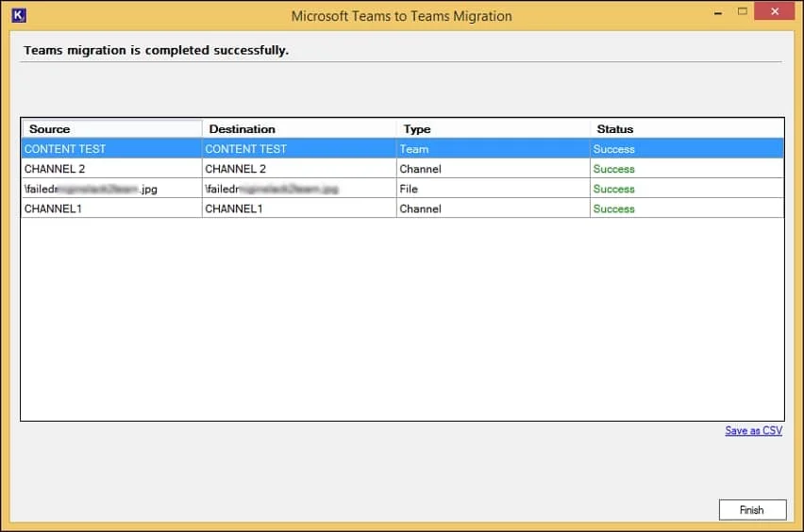The height and width of the screenshot is (532, 804).
Task: Click the Status column header
Action: pyautogui.click(x=687, y=128)
